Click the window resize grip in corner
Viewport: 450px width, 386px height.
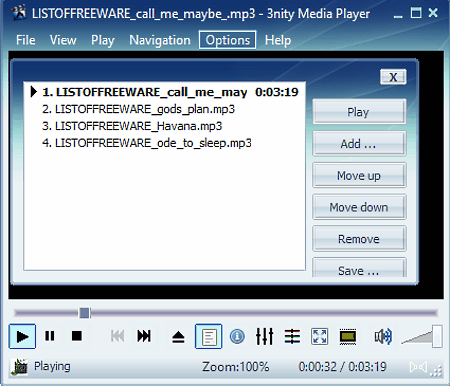point(436,371)
